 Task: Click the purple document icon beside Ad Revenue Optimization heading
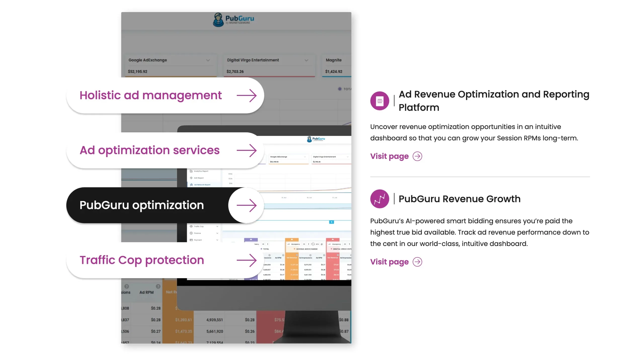click(379, 101)
